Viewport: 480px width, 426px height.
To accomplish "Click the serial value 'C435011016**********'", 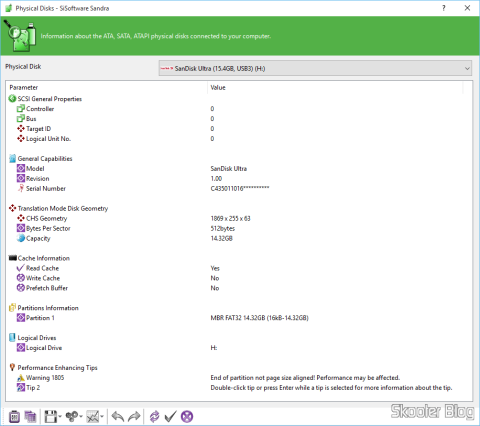I will point(240,188).
